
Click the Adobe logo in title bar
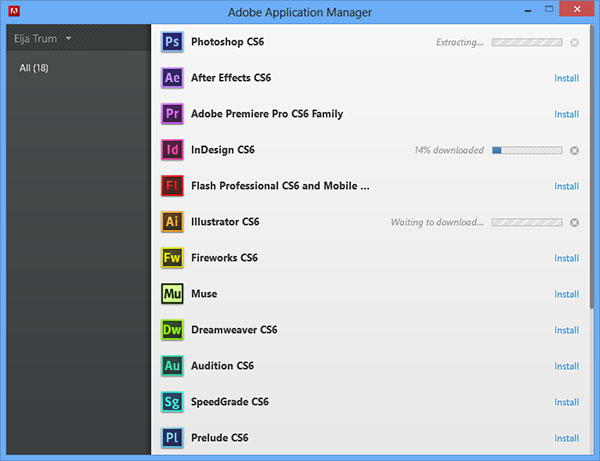tap(14, 11)
